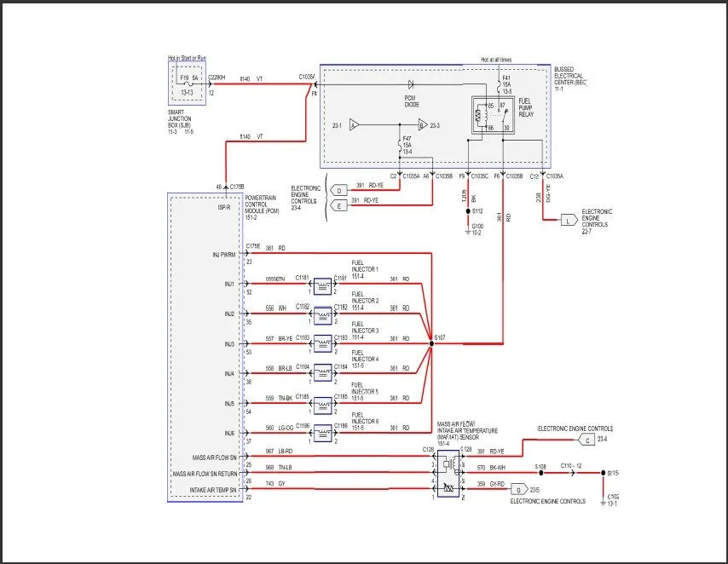728x564 pixels.
Task: Click the '968 TN-LB' wire label
Action: (279, 468)
